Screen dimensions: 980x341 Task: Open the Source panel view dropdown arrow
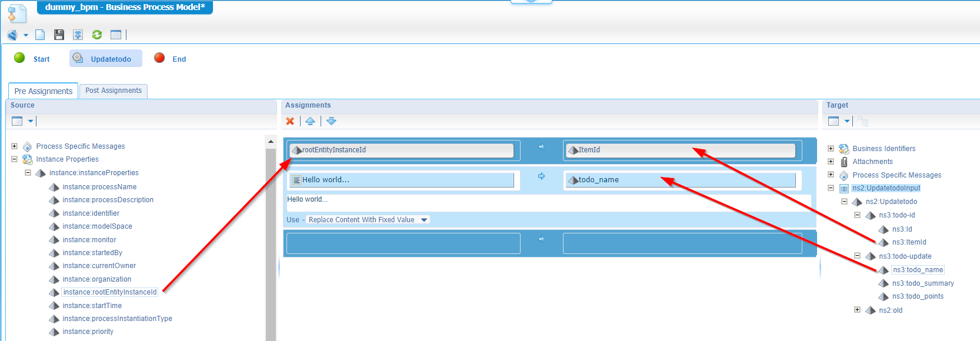31,121
